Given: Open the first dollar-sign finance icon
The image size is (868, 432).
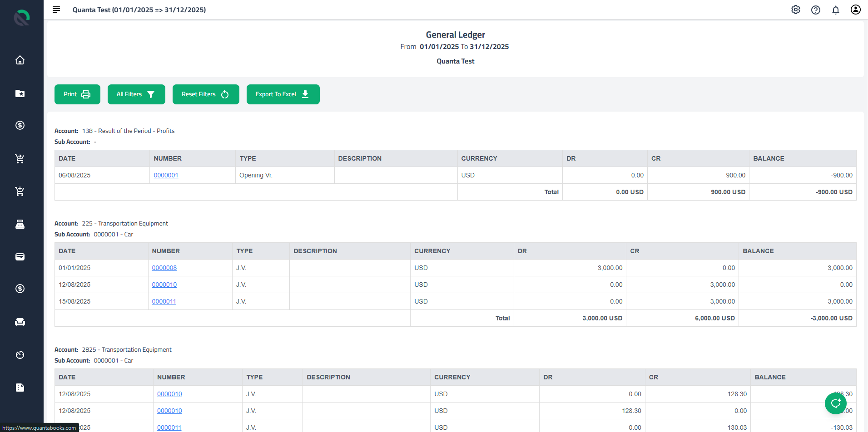Looking at the screenshot, I should [20, 125].
